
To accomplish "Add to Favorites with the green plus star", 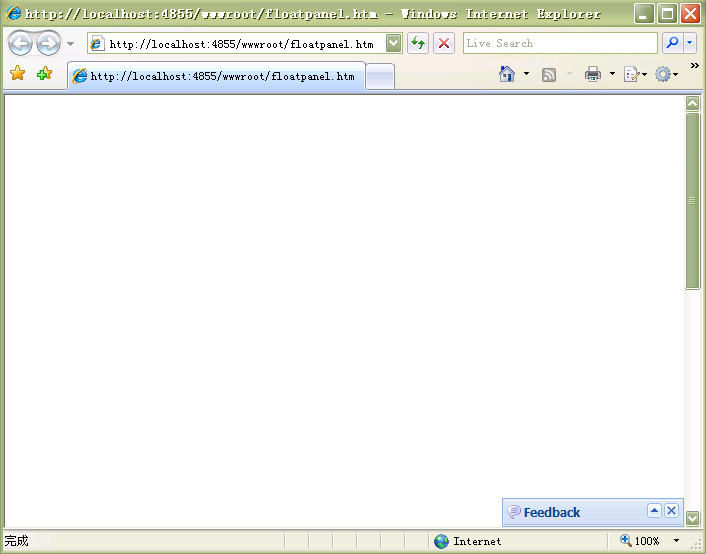I will click(x=45, y=73).
